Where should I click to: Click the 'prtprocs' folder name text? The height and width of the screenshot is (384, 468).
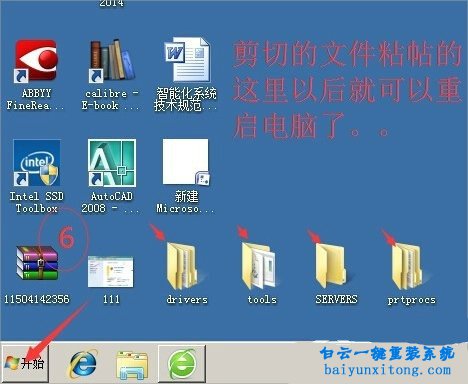(x=411, y=300)
